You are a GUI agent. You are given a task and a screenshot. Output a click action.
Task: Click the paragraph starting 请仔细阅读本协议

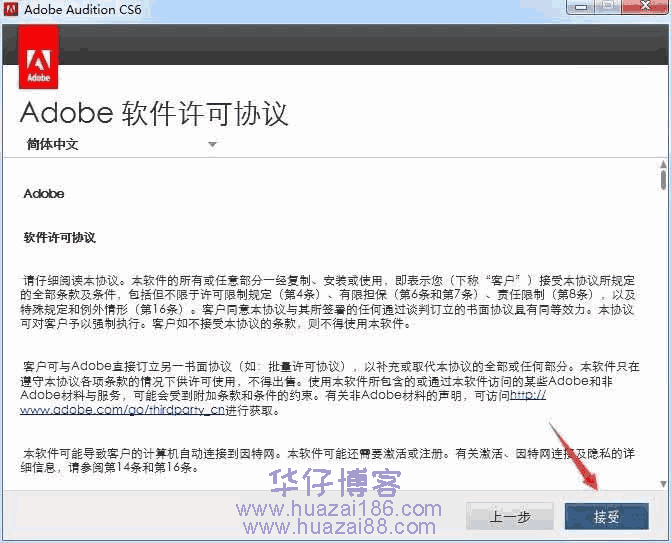[328, 302]
